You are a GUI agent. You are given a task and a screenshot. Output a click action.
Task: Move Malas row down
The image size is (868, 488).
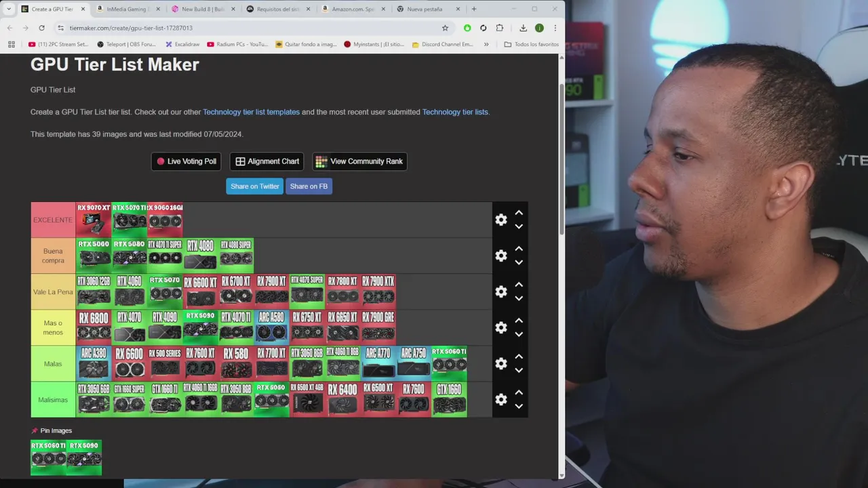point(519,370)
